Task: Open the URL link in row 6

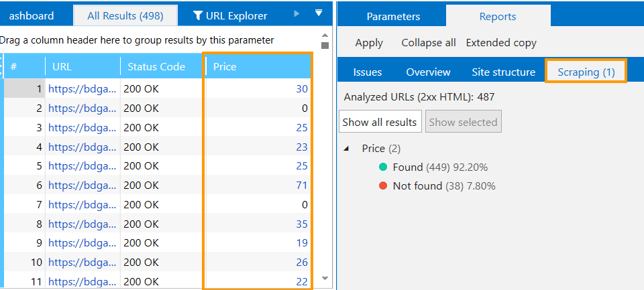Action: [x=82, y=186]
